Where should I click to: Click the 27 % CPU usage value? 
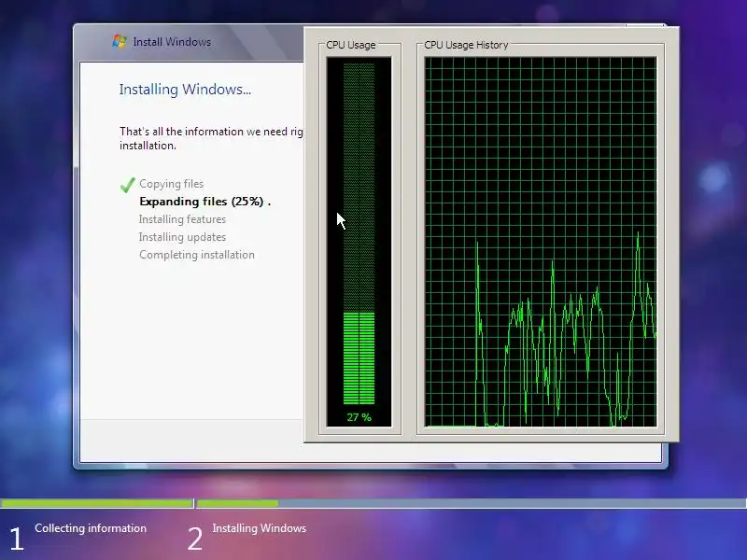(359, 417)
